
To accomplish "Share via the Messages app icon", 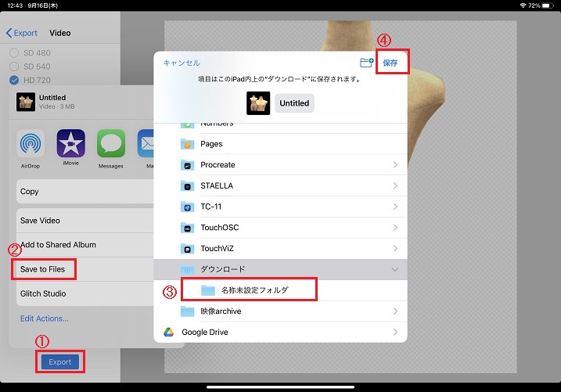I will tap(111, 145).
